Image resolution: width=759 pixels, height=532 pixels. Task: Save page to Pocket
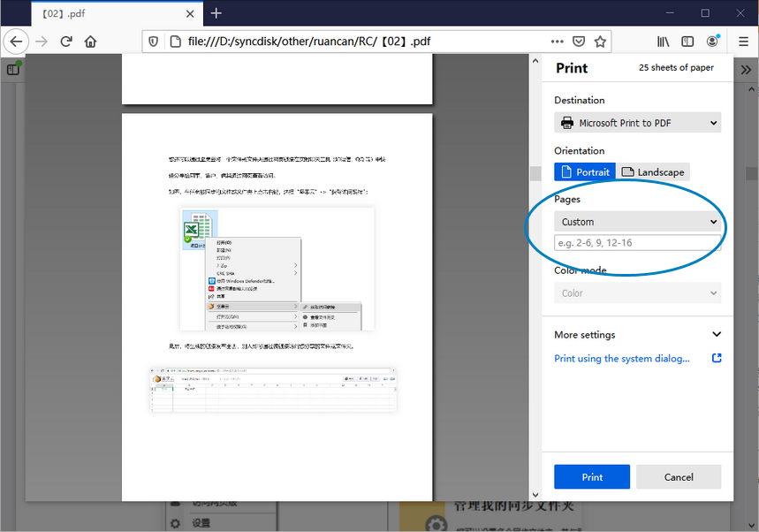point(579,42)
